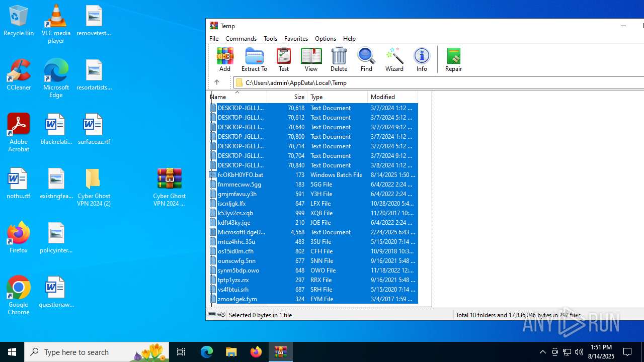Open File Explorer from taskbar
Viewport: 644px width, 362px height.
tap(231, 352)
